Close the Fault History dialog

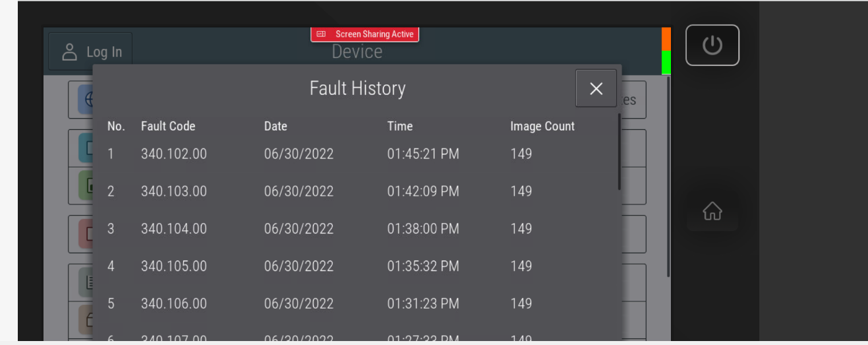point(596,88)
